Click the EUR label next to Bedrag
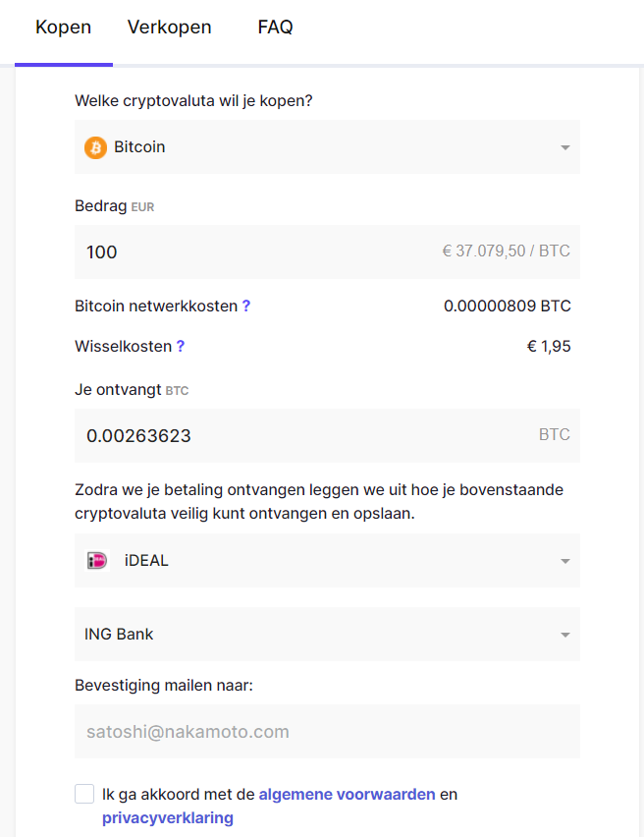The image size is (644, 837). coord(142,207)
